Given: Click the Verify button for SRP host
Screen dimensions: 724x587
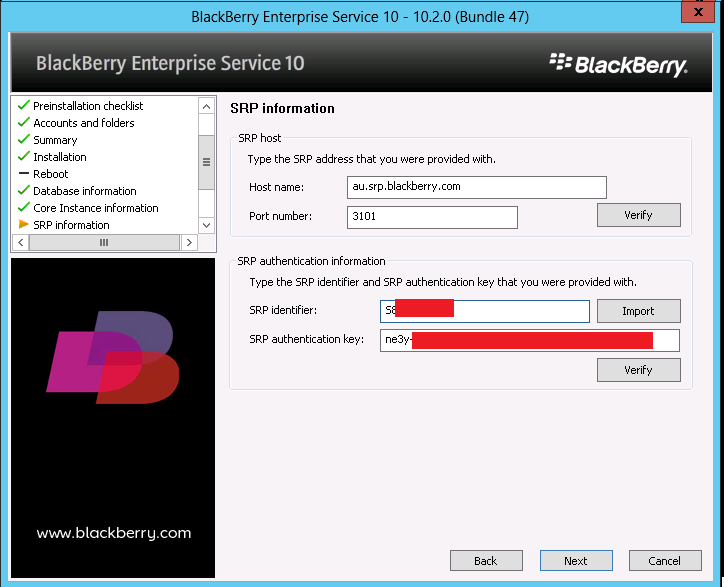Looking at the screenshot, I should coord(639,215).
